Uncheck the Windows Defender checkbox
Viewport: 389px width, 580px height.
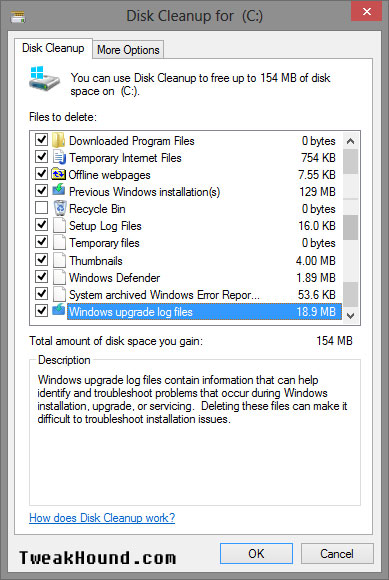pos(41,277)
